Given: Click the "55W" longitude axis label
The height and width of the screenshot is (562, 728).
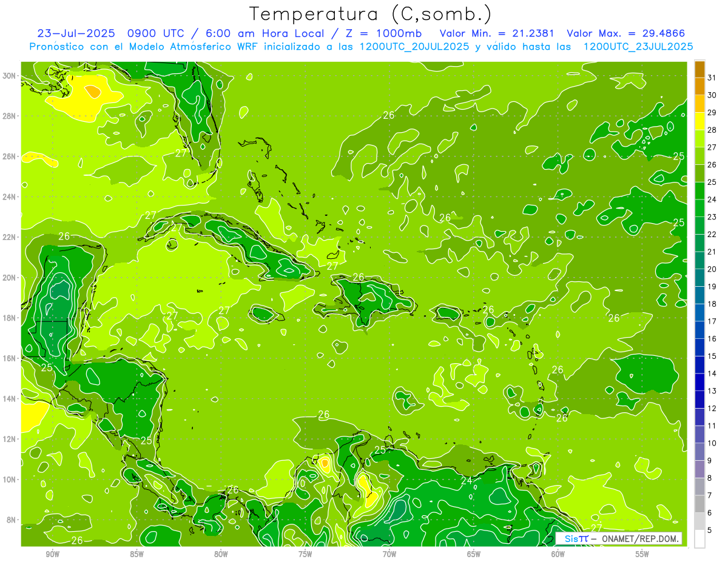Looking at the screenshot, I should pyautogui.click(x=642, y=554).
